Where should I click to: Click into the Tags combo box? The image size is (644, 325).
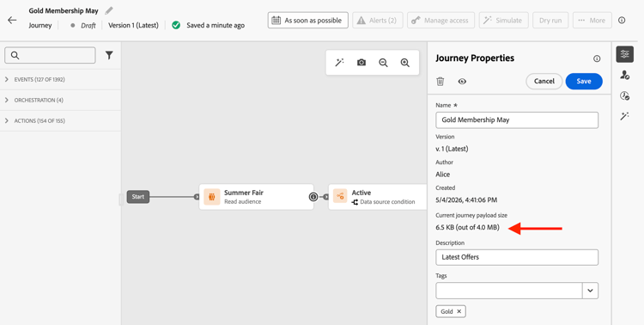coord(509,291)
